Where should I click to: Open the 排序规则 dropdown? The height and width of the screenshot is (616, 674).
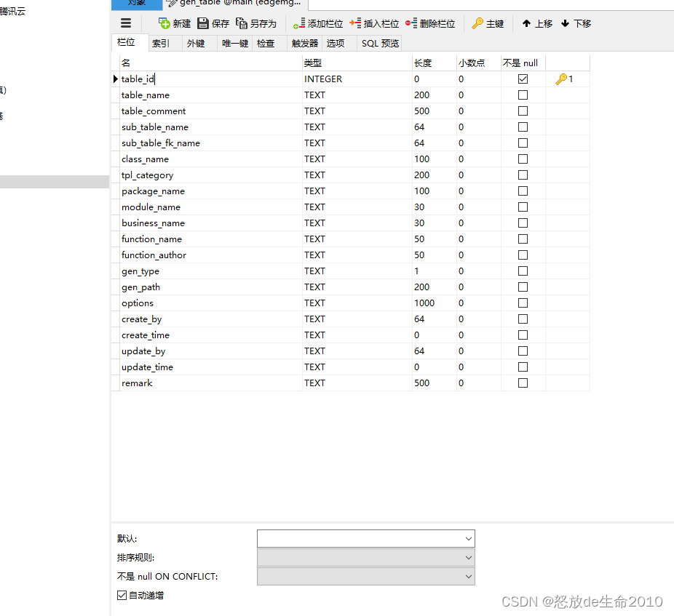468,557
